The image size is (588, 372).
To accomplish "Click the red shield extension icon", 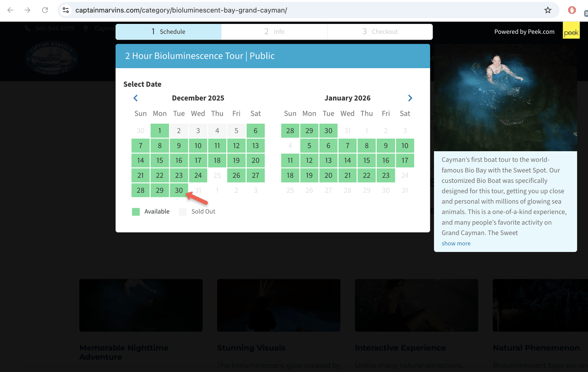I will [x=571, y=10].
